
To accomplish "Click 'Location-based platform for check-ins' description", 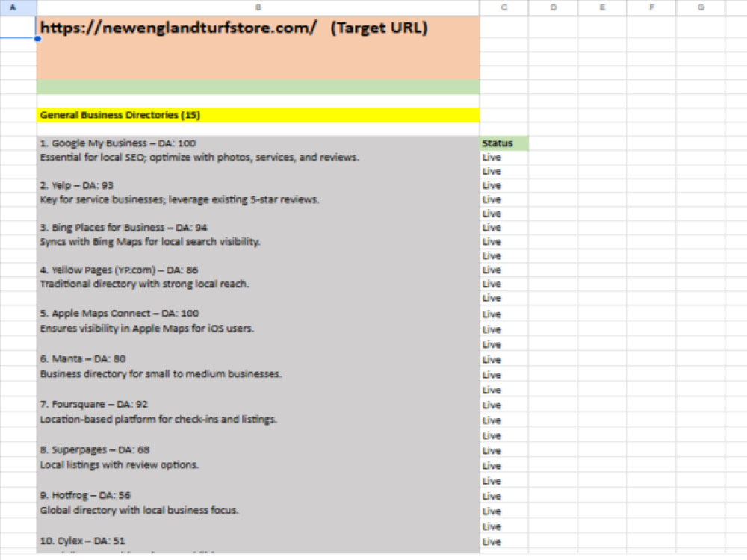I will (x=158, y=420).
